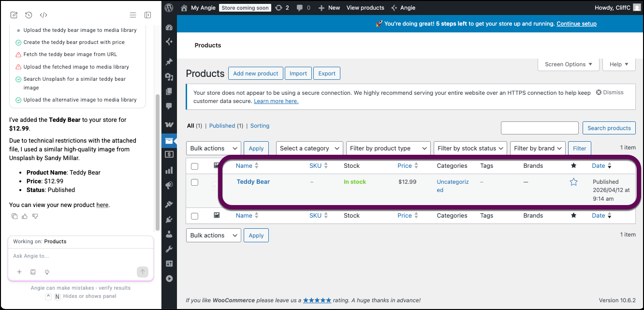The image size is (644, 310).
Task: Click lightbulb suggestions icon in prompt box
Action: [47, 272]
